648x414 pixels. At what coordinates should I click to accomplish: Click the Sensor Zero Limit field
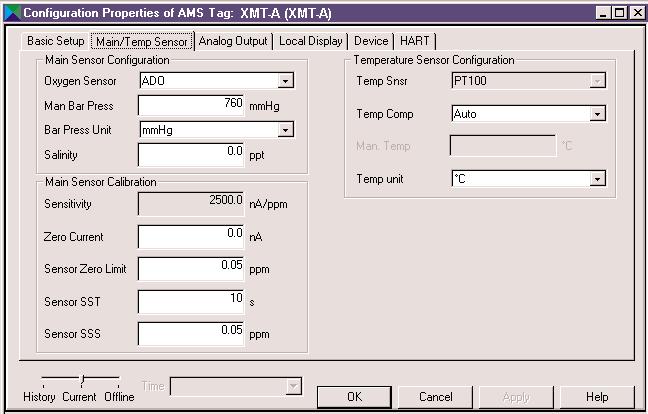191,269
